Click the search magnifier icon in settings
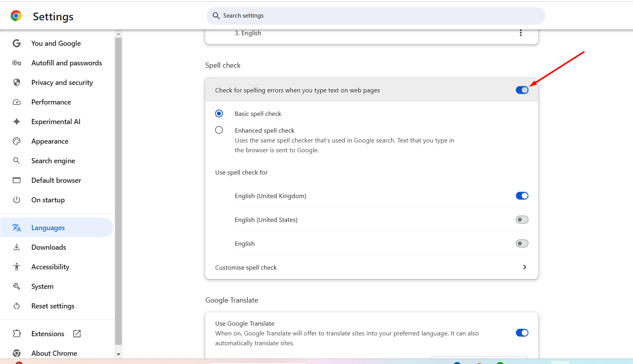The width and height of the screenshot is (633, 364). click(x=216, y=16)
